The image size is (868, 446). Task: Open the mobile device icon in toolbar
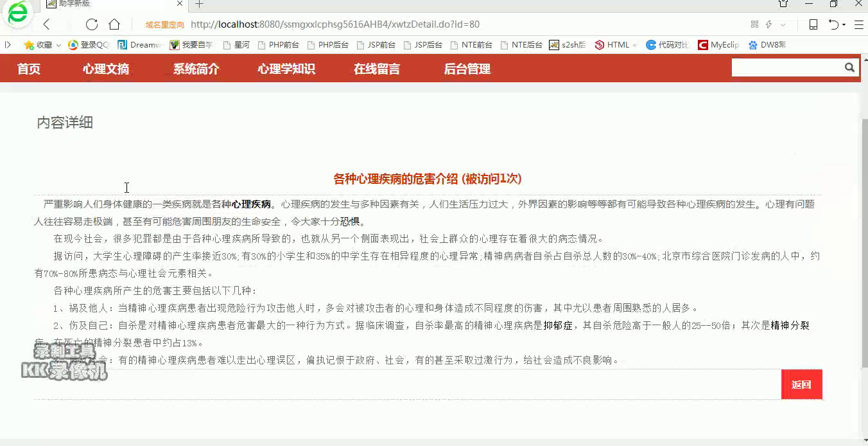813,24
